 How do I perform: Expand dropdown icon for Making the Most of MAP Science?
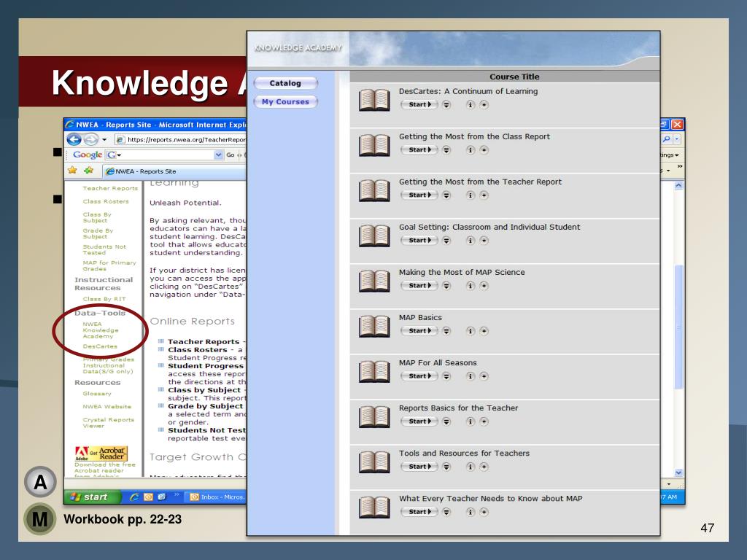(x=446, y=286)
